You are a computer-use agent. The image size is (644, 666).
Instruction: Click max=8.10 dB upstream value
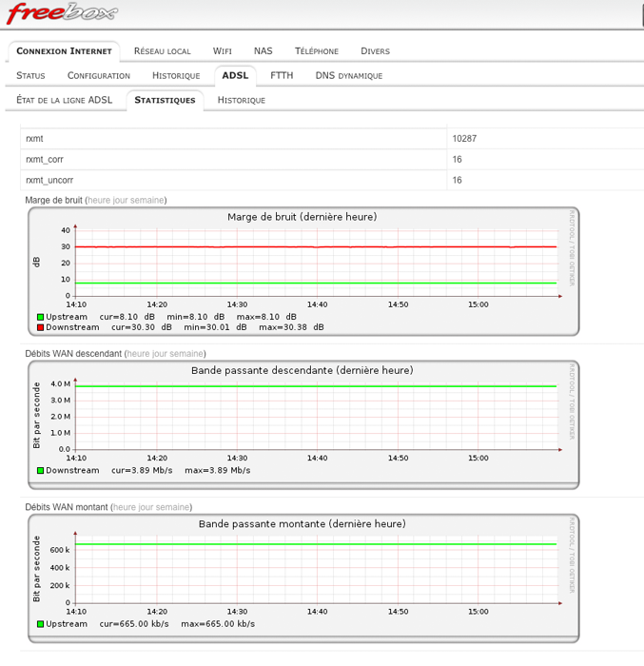[x=266, y=317]
